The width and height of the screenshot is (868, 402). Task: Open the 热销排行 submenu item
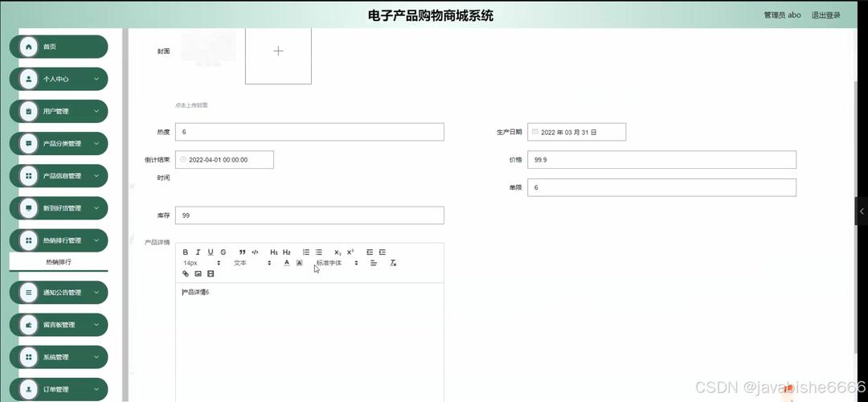[59, 262]
